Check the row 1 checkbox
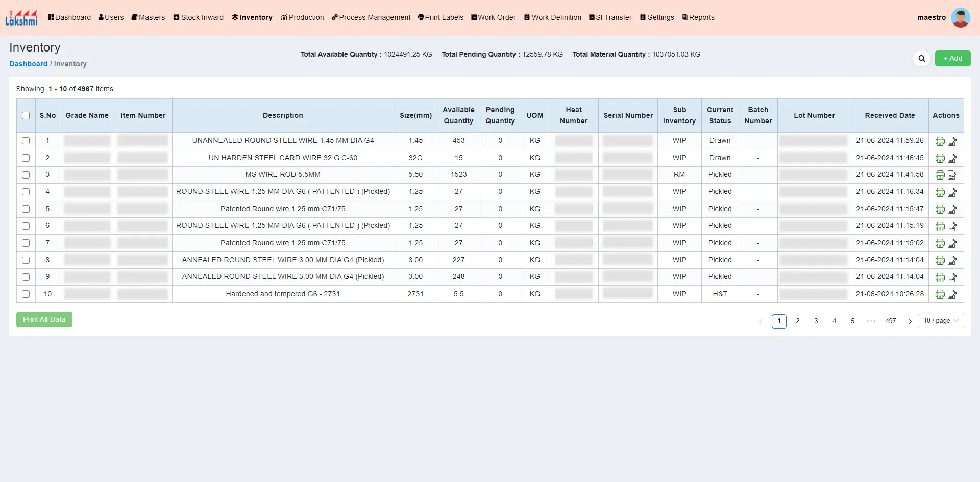The height and width of the screenshot is (482, 980). [26, 141]
